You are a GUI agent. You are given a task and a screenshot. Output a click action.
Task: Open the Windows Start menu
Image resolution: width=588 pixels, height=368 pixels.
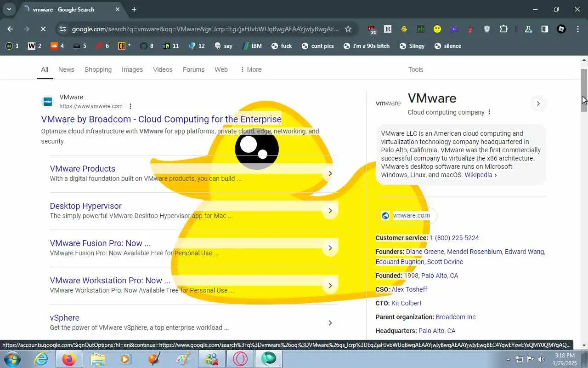tap(12, 359)
